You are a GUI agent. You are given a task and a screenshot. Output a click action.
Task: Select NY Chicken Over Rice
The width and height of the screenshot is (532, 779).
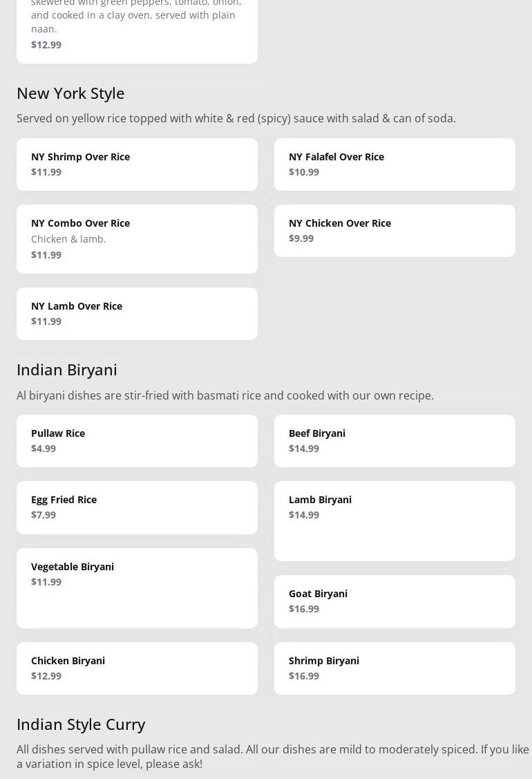[395, 231]
